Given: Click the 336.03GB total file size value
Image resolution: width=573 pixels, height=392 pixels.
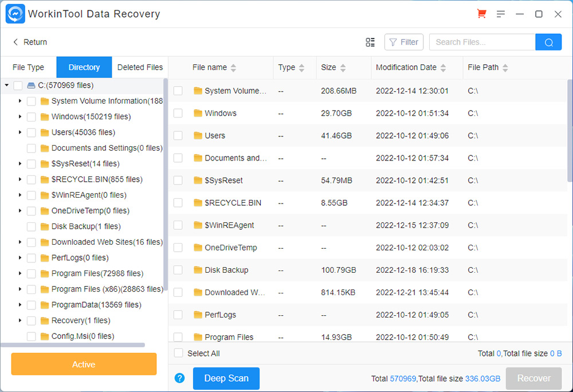Looking at the screenshot, I should 482,378.
